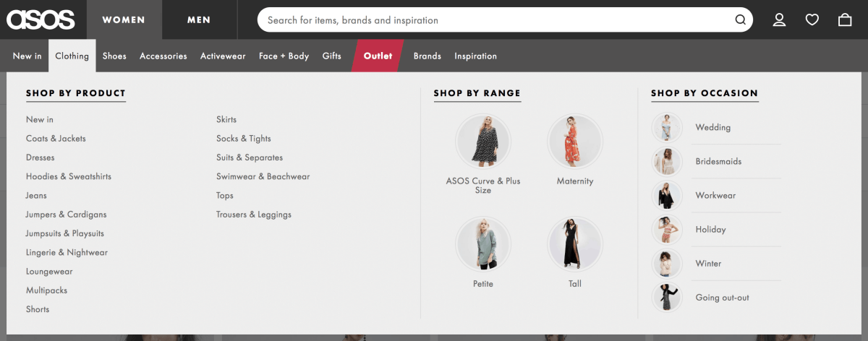
Task: Click the ASOS logo
Action: [x=41, y=20]
